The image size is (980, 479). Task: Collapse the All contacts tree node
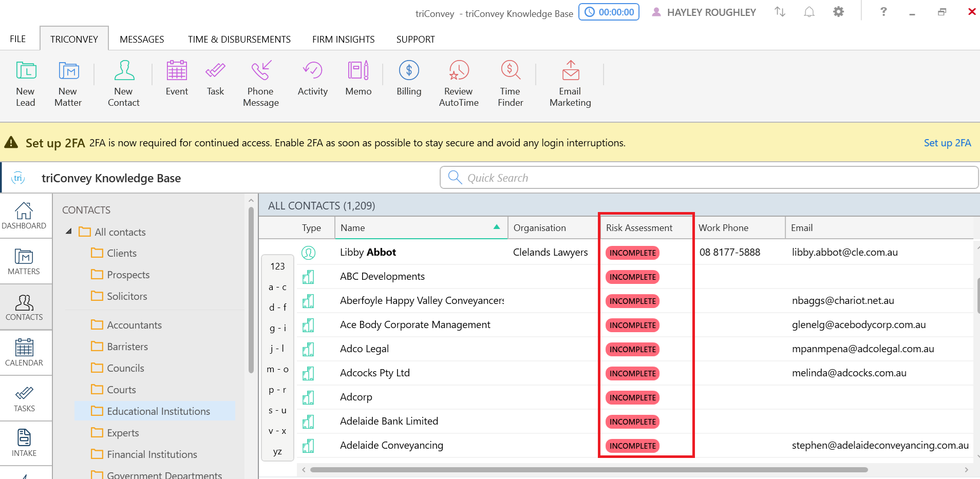69,232
